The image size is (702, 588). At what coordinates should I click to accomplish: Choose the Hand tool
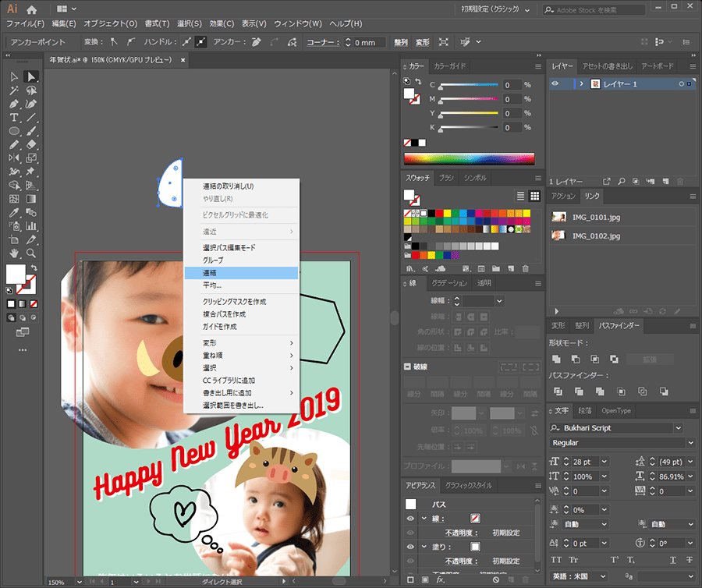point(14,253)
